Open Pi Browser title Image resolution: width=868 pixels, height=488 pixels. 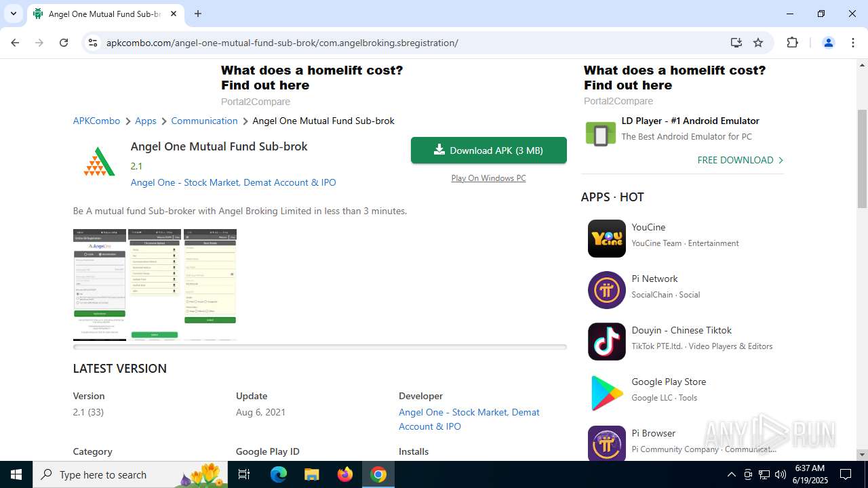[x=654, y=433]
